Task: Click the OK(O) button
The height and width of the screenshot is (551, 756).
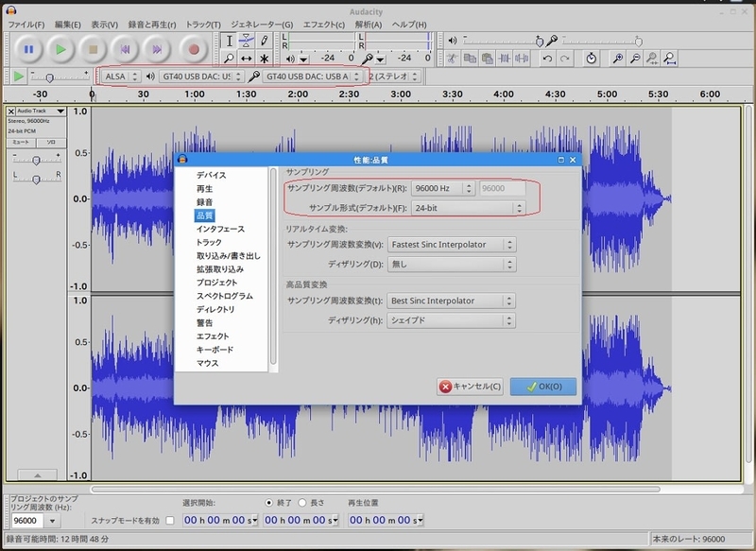Action: click(x=543, y=387)
